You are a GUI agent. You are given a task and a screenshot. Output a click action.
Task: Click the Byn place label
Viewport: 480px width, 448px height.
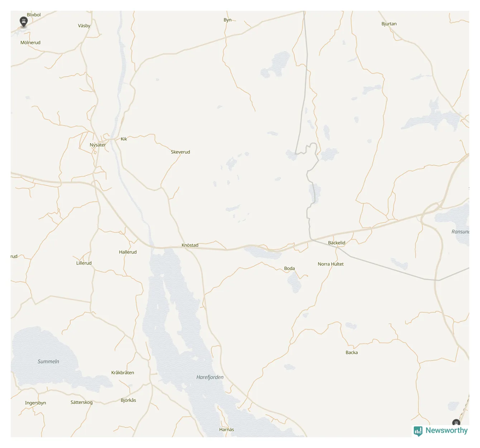(227, 20)
